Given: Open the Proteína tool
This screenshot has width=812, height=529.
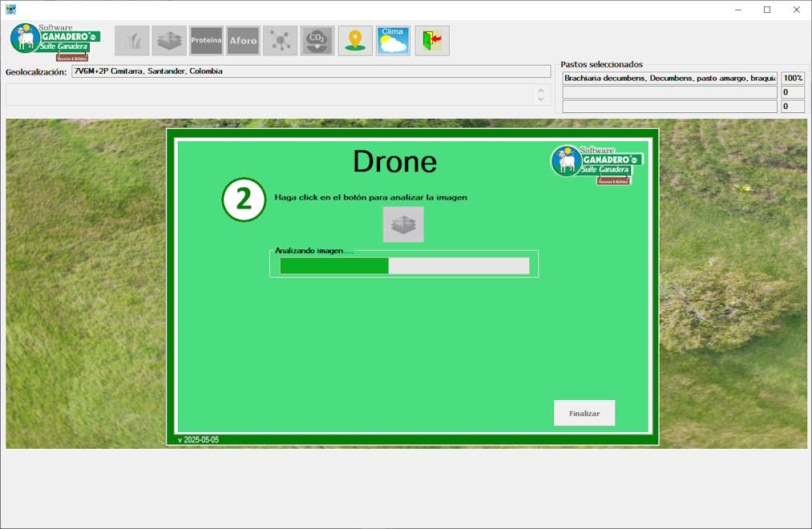Looking at the screenshot, I should pos(206,41).
